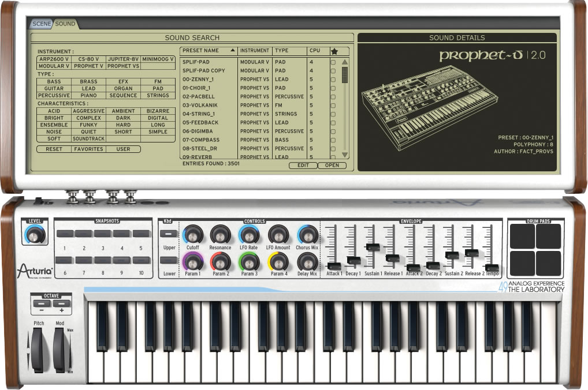Filter by ARP2600 V instrument

pos(54,59)
